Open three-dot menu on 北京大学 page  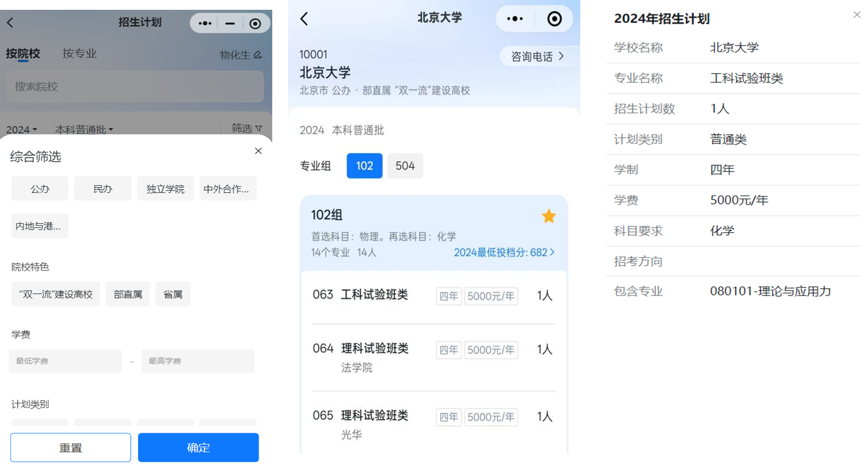(515, 18)
